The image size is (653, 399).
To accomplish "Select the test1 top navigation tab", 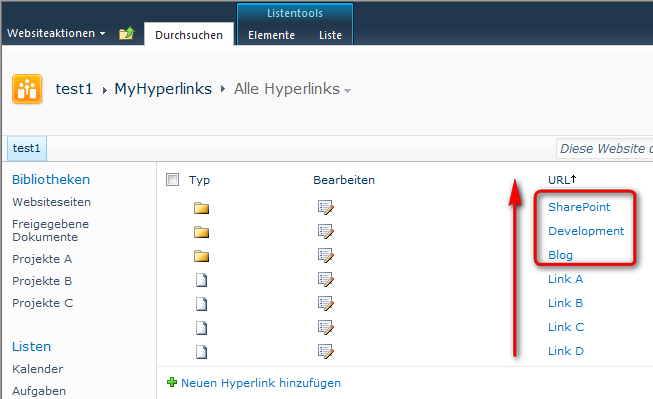I will [27, 148].
